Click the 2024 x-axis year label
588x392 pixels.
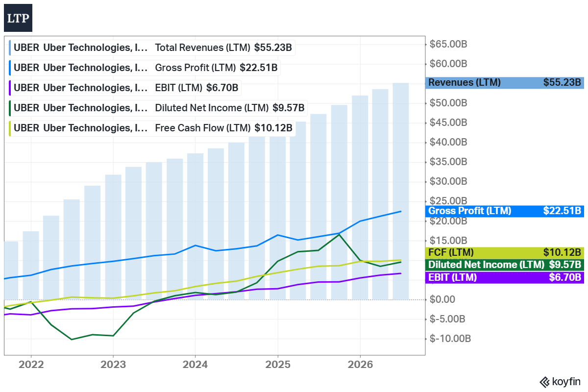[x=196, y=365]
